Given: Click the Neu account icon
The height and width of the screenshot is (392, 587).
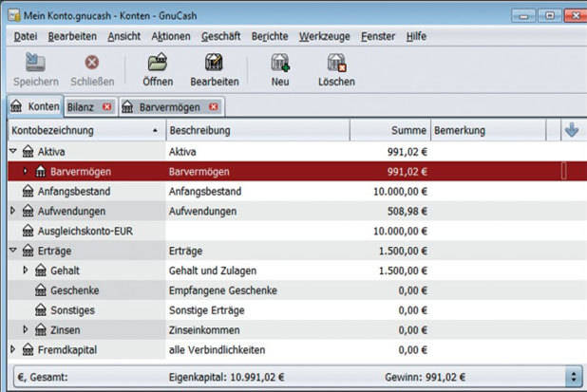Looking at the screenshot, I should point(280,62).
